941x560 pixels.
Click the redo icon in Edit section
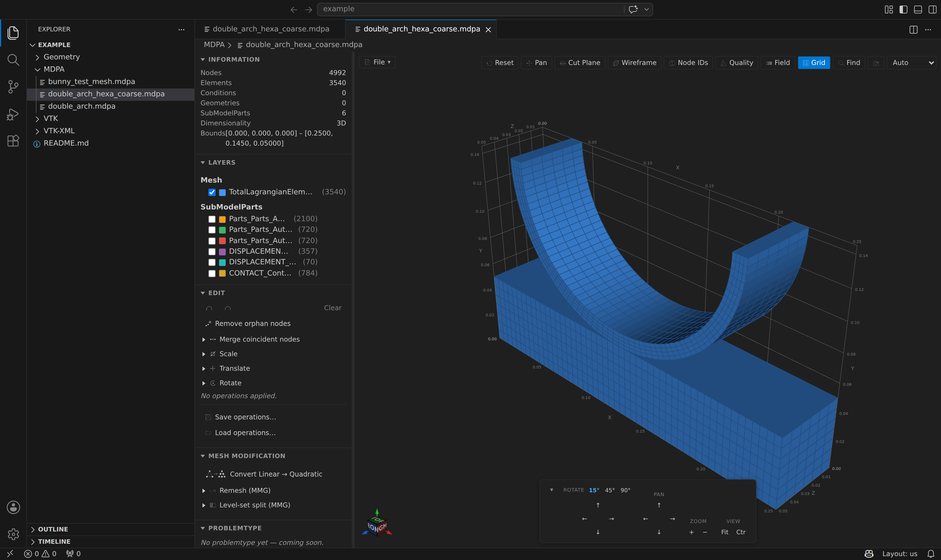228,308
